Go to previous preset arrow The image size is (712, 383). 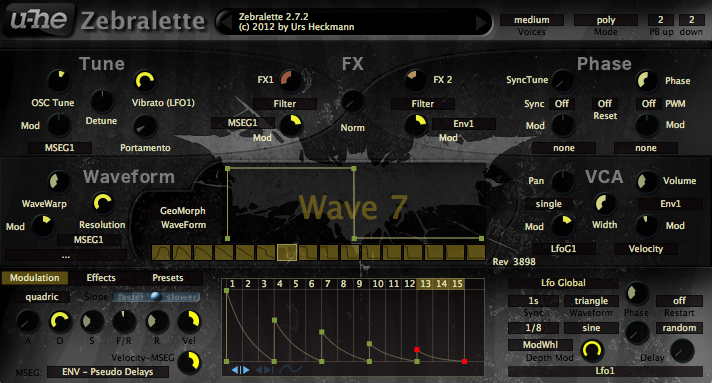224,22
